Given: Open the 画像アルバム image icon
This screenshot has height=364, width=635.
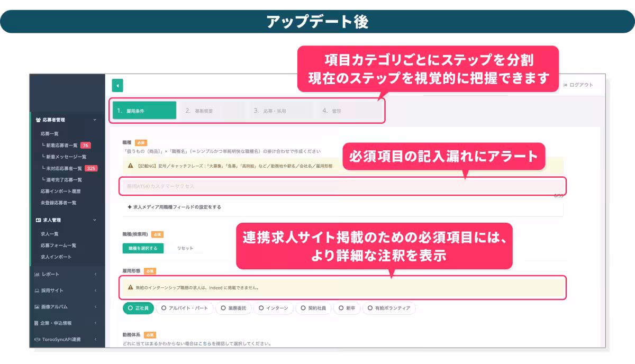Looking at the screenshot, I should (x=36, y=307).
